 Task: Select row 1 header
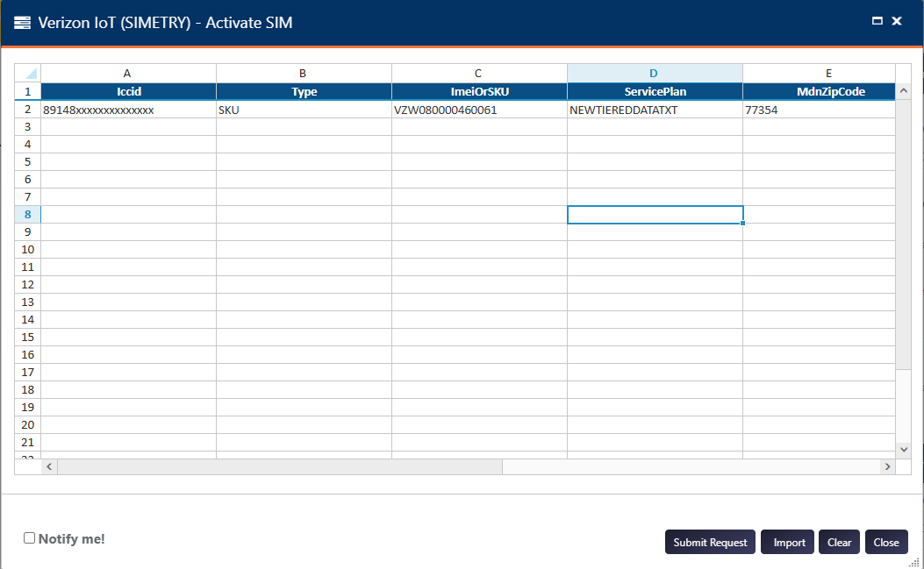pyautogui.click(x=28, y=91)
